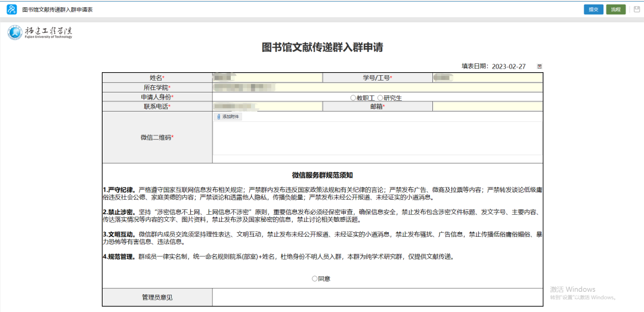Viewport: 644px width, 312px height.
Task: Click the 姓名 name input field
Action: pyautogui.click(x=267, y=78)
